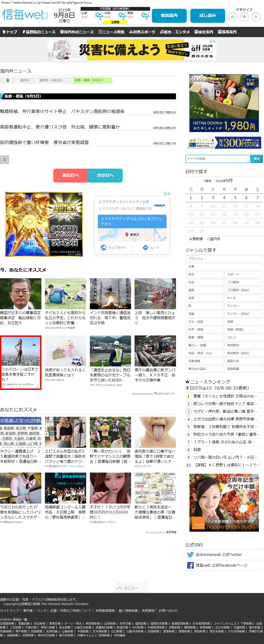Click the Twitter bird icon
This screenshot has height=644, width=264.
point(190,555)
